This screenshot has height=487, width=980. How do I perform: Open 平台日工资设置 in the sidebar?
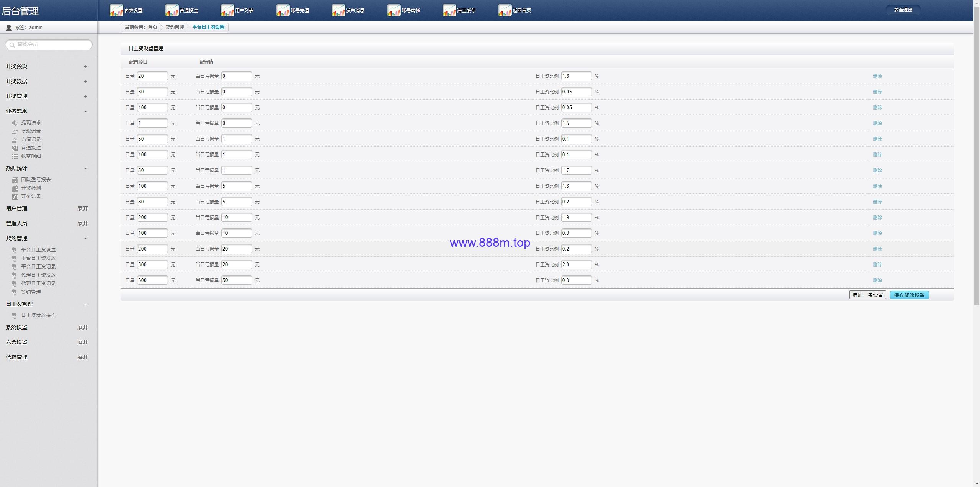[38, 250]
